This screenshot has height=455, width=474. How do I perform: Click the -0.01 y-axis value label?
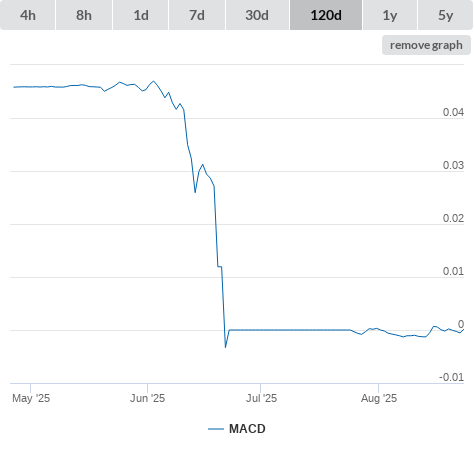click(451, 377)
